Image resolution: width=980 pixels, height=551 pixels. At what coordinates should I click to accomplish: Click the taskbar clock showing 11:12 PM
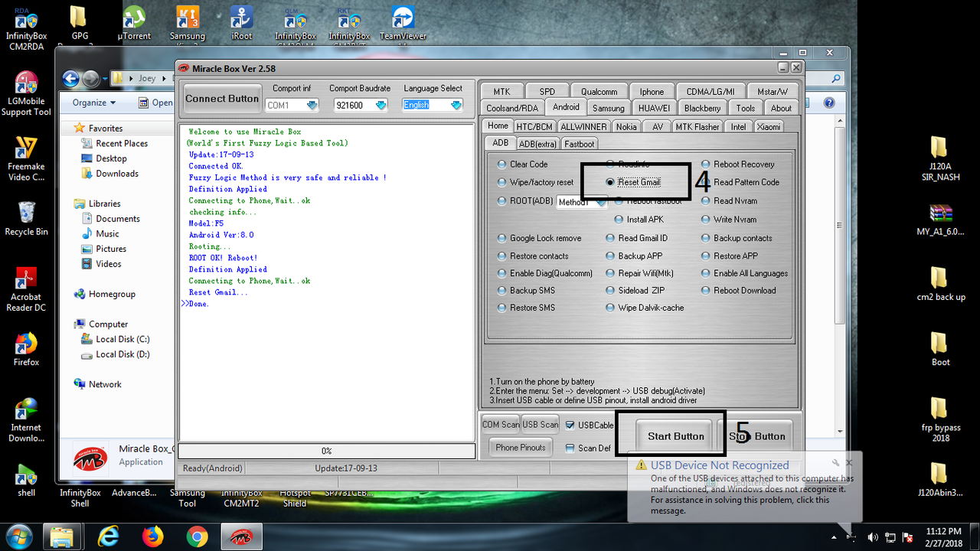[943, 536]
